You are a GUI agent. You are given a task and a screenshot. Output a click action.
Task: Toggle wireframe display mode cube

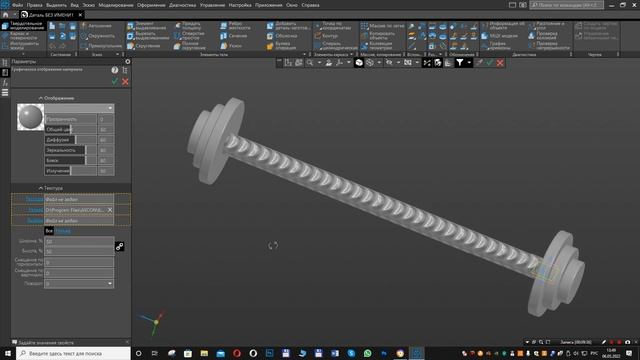pos(370,63)
